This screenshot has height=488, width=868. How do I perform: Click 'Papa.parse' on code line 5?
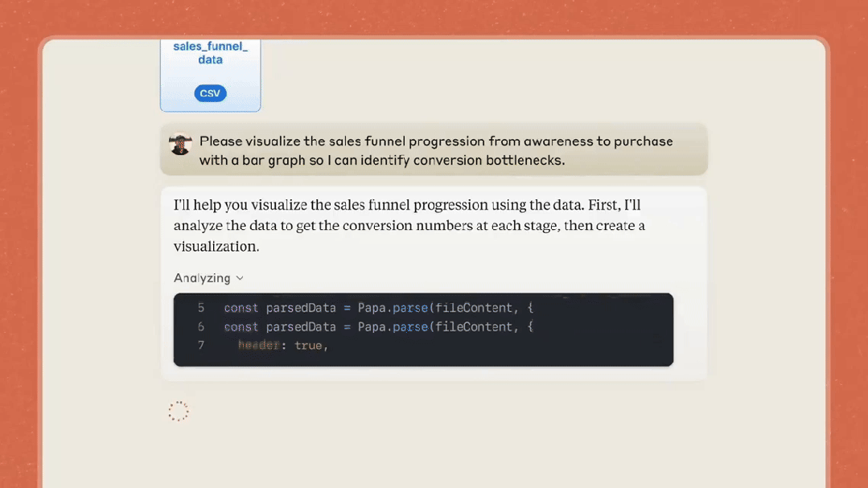pyautogui.click(x=393, y=308)
